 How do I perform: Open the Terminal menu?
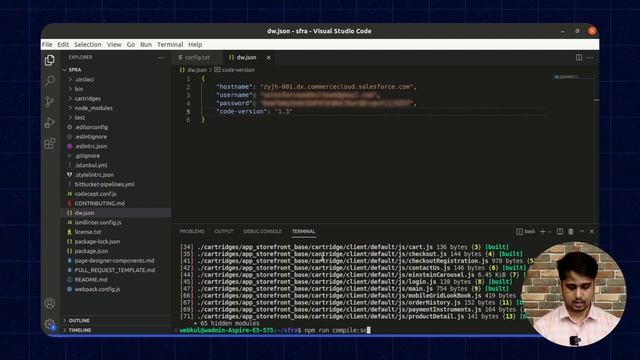[x=170, y=44]
